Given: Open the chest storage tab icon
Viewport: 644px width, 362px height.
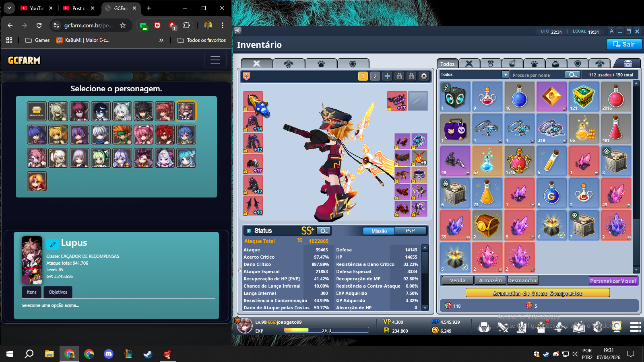Looking at the screenshot, I should 627,64.
